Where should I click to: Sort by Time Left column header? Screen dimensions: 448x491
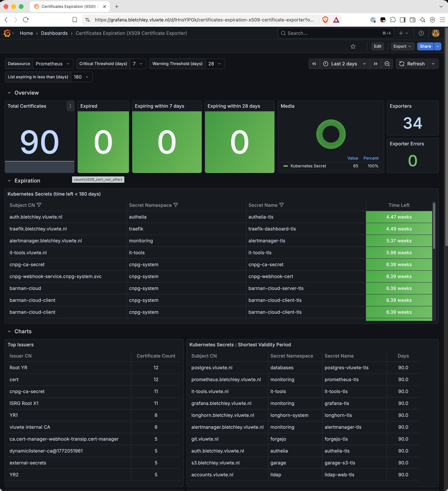coord(399,205)
